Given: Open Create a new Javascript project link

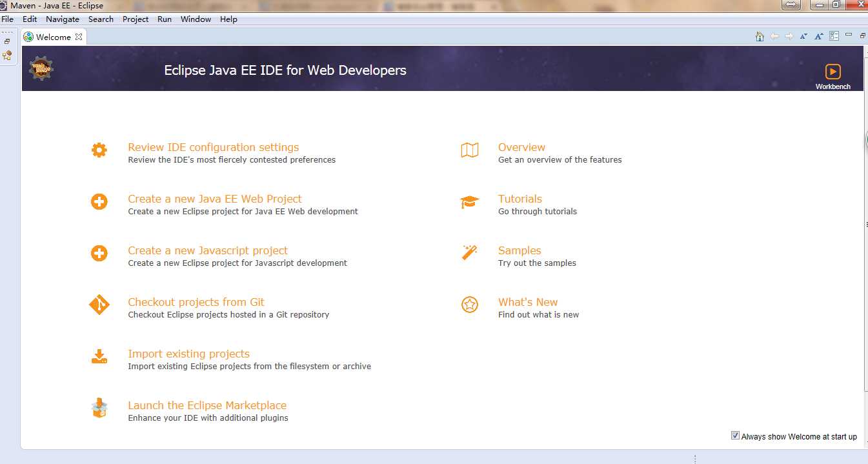Looking at the screenshot, I should (208, 250).
